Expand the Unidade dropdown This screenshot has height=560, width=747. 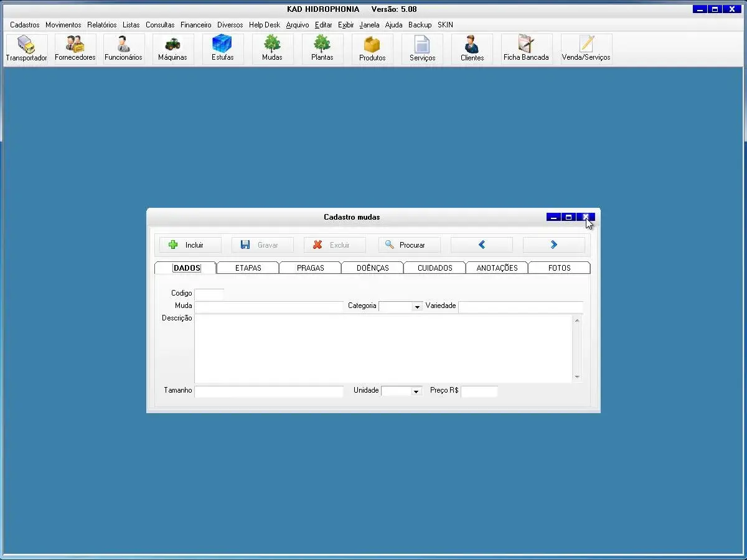tap(416, 391)
